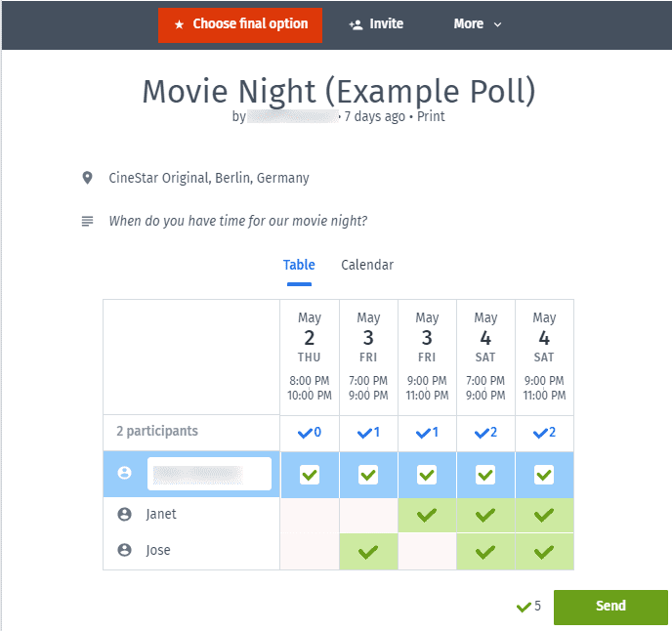Click the Invite button in top bar
The image size is (672, 631).
tap(376, 24)
